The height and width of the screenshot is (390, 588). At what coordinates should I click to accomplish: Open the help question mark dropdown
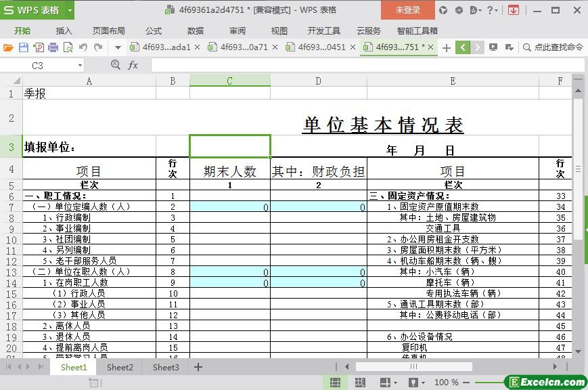[x=493, y=10]
